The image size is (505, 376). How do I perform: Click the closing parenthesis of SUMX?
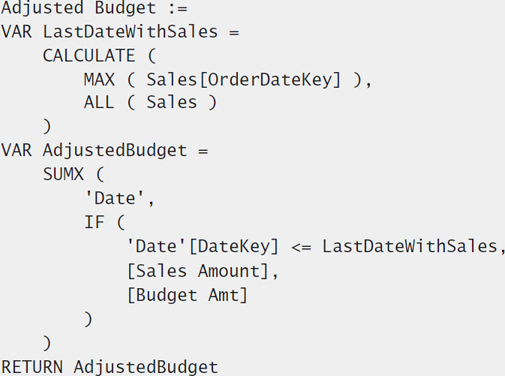[47, 343]
